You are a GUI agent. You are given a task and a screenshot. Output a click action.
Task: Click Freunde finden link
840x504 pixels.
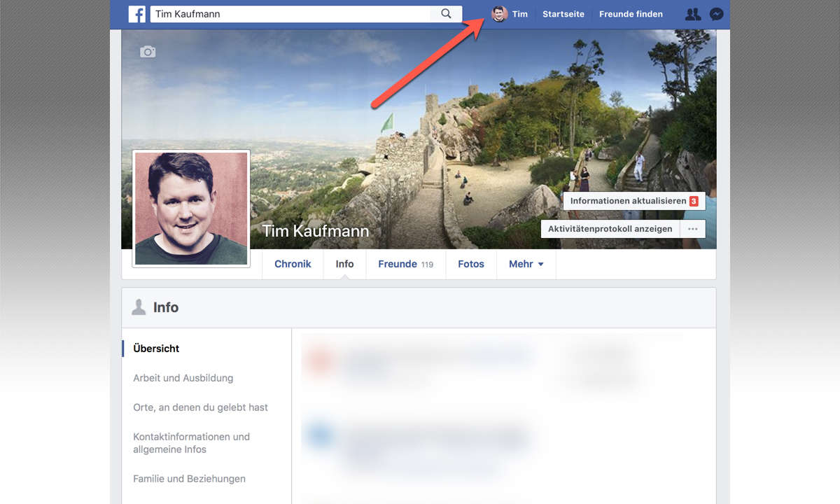tap(631, 14)
